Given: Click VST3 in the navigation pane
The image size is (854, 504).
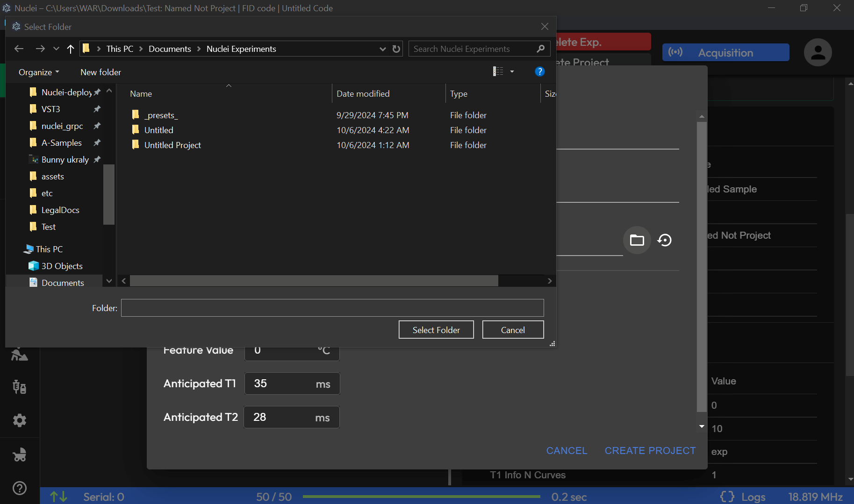Looking at the screenshot, I should 50,109.
